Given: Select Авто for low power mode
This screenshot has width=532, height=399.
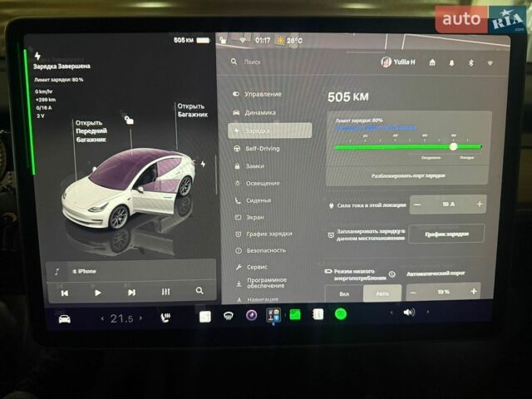Looking at the screenshot, I should pyautogui.click(x=382, y=293).
